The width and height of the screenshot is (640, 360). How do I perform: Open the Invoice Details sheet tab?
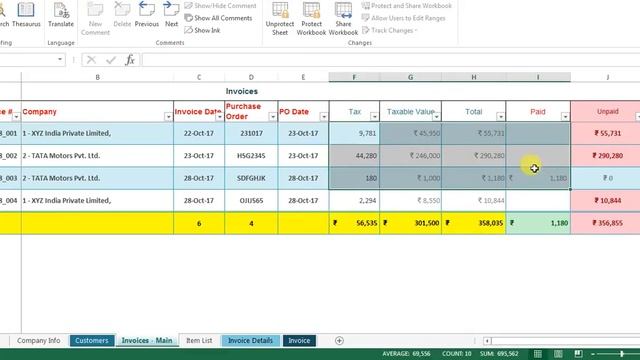[250, 340]
